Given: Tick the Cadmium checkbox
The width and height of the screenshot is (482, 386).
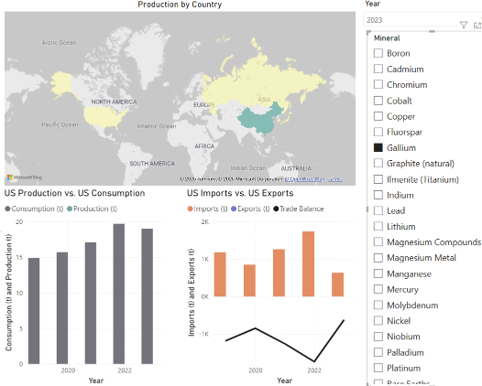Looking at the screenshot, I should [378, 69].
